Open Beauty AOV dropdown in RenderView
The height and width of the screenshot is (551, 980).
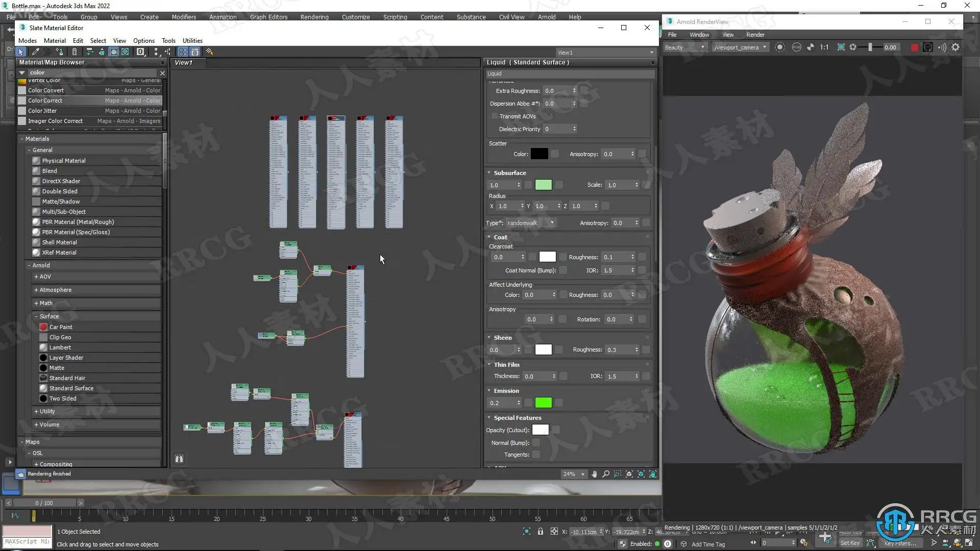pyautogui.click(x=684, y=47)
